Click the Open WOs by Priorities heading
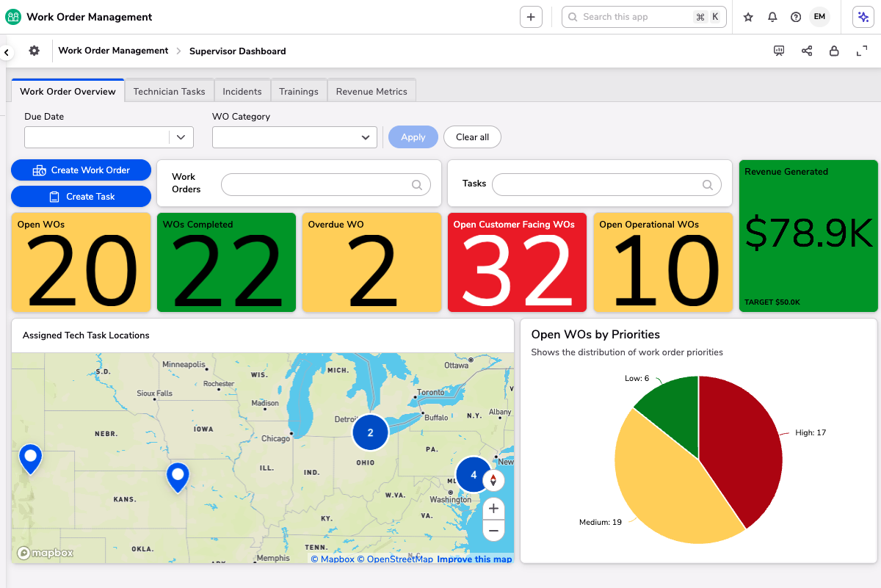Screen dimensions: 881x588 coord(595,335)
